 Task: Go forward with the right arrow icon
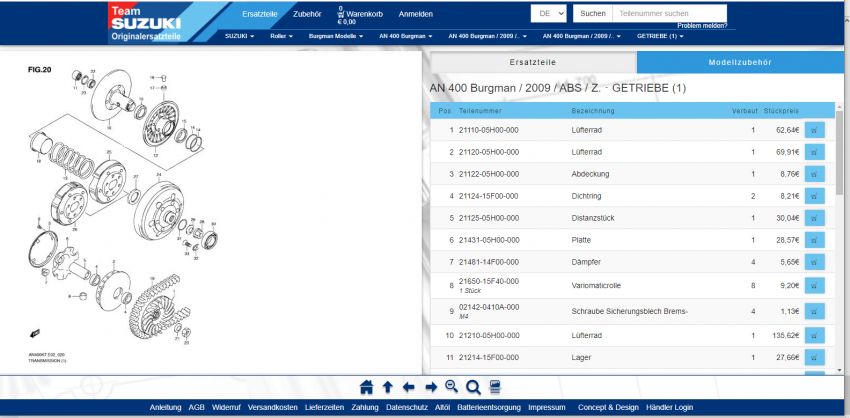coord(431,387)
